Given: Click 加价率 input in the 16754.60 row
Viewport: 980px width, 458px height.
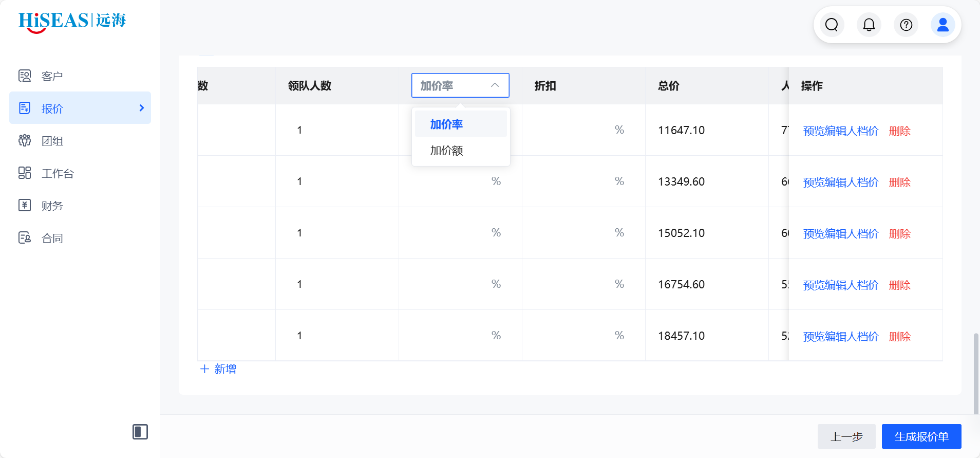Looking at the screenshot, I should click(460, 284).
